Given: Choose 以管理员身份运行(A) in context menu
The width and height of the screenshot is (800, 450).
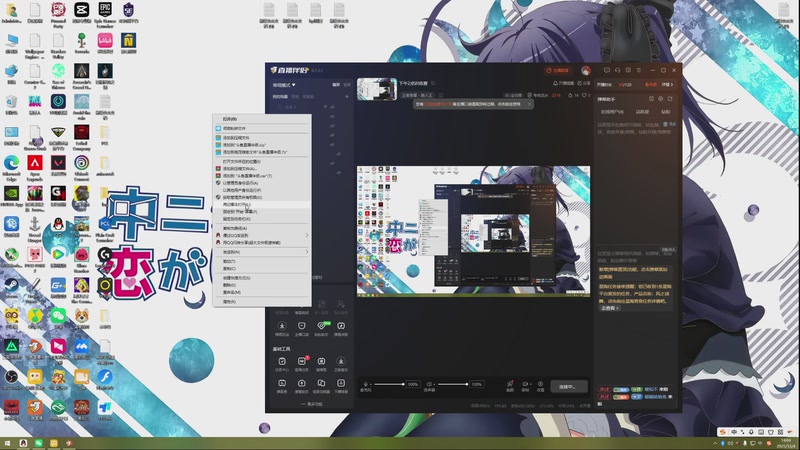Looking at the screenshot, I should click(x=262, y=183).
